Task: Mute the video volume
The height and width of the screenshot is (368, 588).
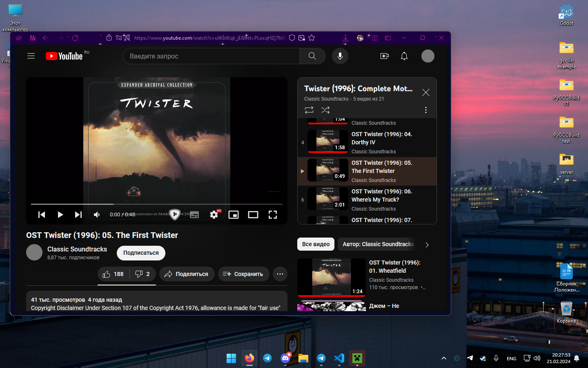Action: tap(97, 215)
